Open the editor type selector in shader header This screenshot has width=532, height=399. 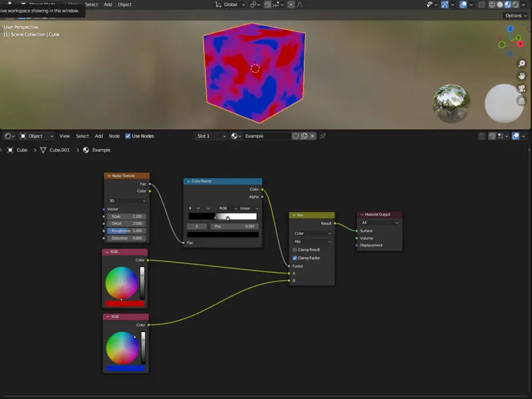(x=8, y=136)
